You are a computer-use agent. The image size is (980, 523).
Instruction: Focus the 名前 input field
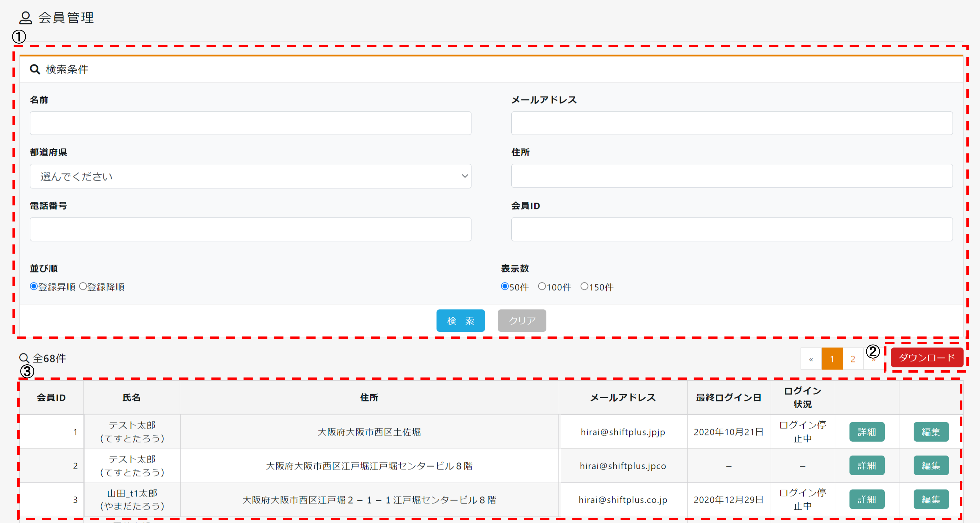click(x=250, y=123)
